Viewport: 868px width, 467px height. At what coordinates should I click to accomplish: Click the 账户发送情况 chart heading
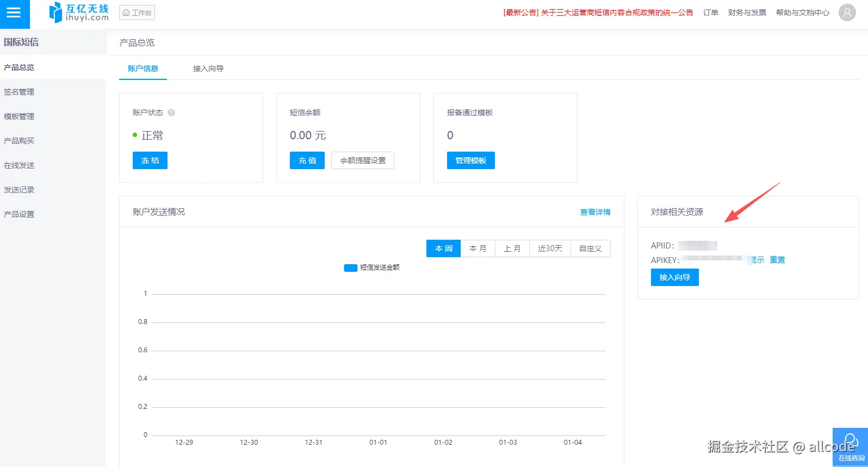tap(159, 212)
